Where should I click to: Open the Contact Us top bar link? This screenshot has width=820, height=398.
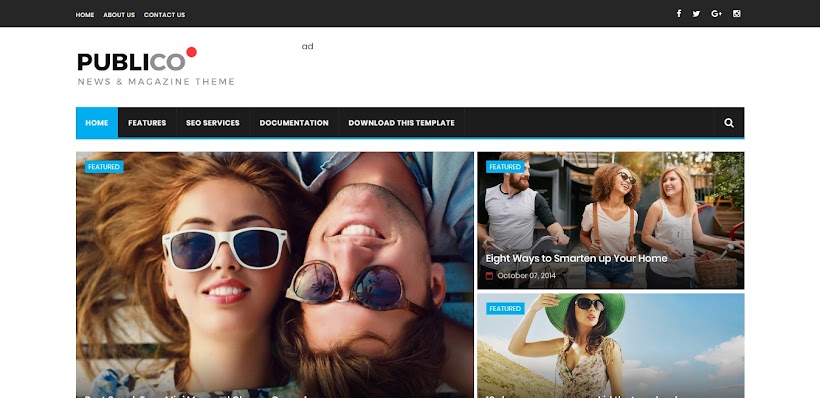[164, 15]
